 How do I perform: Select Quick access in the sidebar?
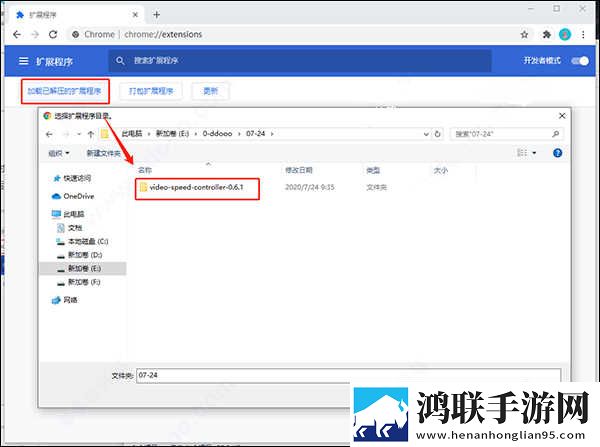pyautogui.click(x=72, y=178)
